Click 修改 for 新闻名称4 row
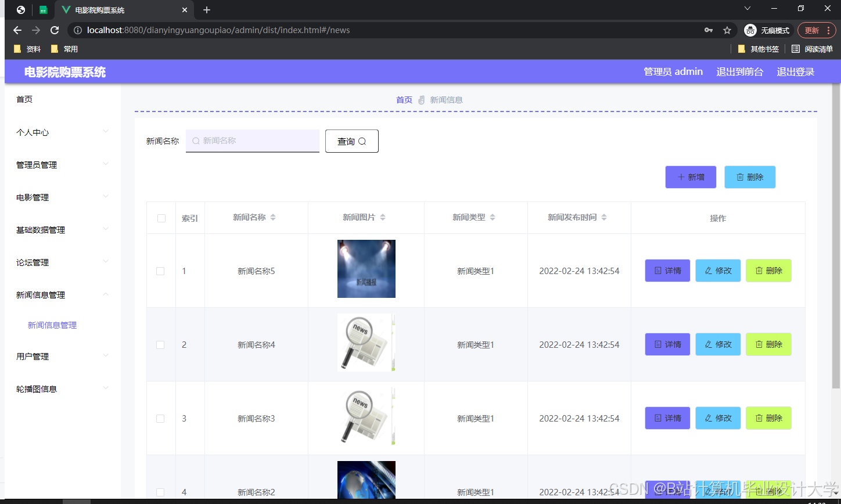 (718, 344)
